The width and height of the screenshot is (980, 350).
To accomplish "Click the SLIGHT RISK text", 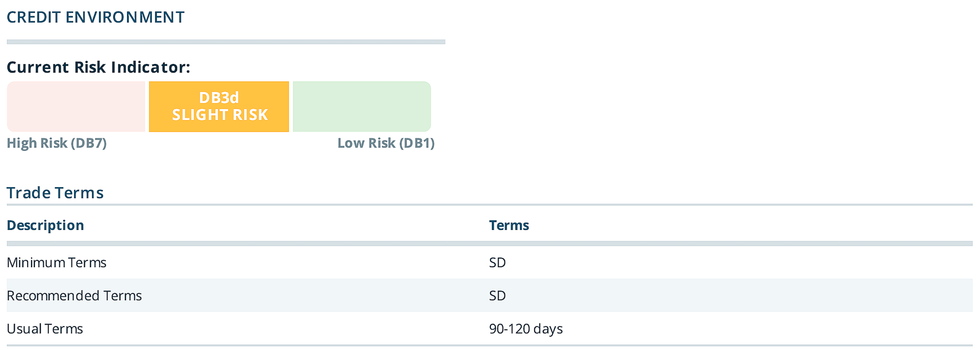I will [x=220, y=115].
